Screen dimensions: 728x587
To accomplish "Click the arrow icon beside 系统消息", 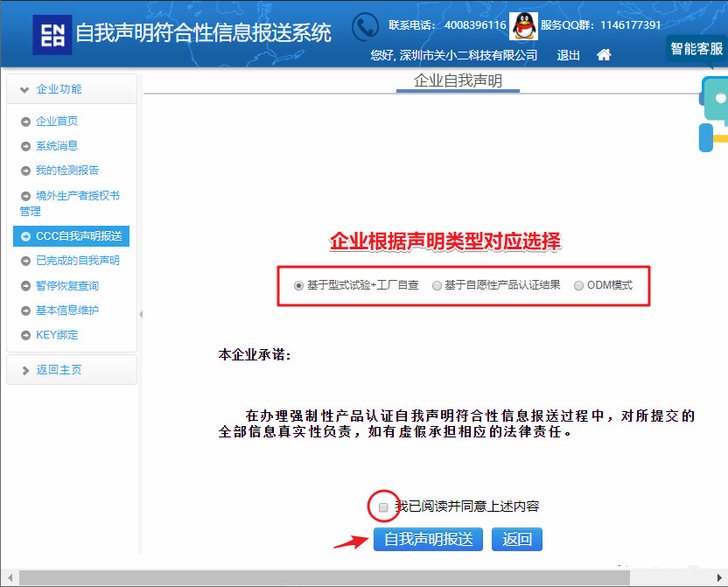I will (x=25, y=146).
